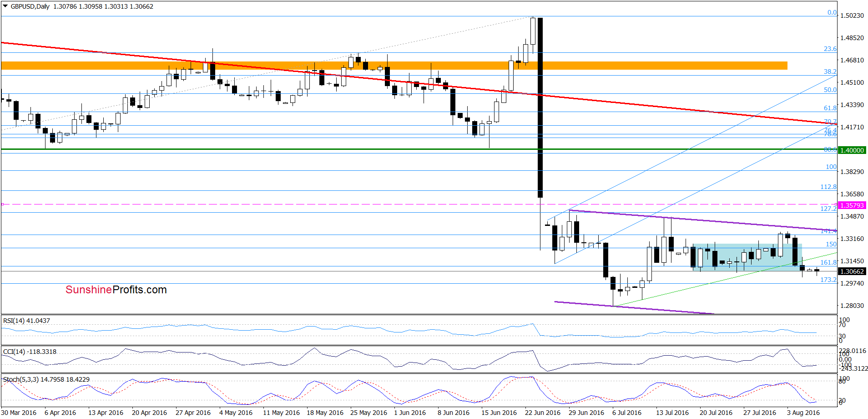Select the orange resistance zone rectangle
The width and height of the screenshot is (868, 419).
[x=394, y=66]
